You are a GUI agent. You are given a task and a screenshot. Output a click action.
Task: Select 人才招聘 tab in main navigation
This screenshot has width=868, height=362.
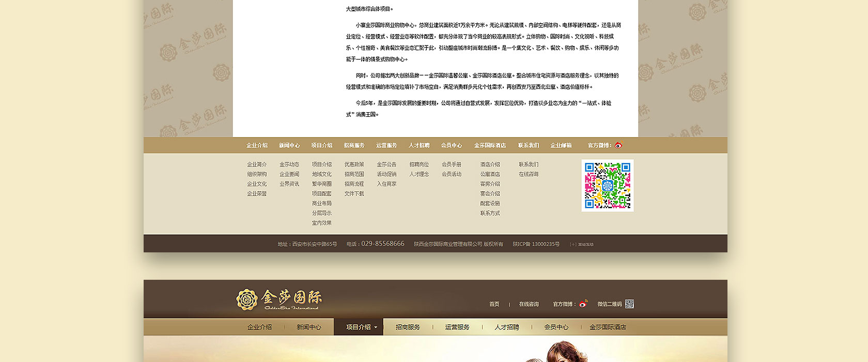click(506, 327)
